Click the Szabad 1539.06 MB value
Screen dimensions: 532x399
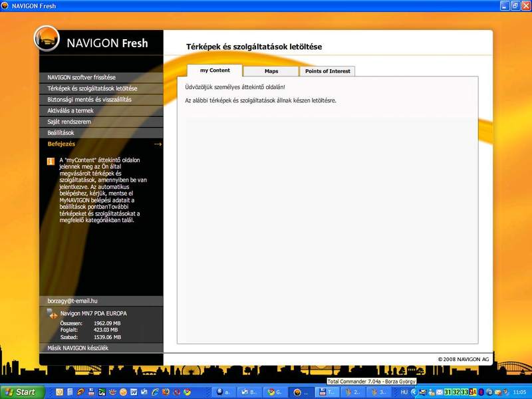pyautogui.click(x=107, y=337)
